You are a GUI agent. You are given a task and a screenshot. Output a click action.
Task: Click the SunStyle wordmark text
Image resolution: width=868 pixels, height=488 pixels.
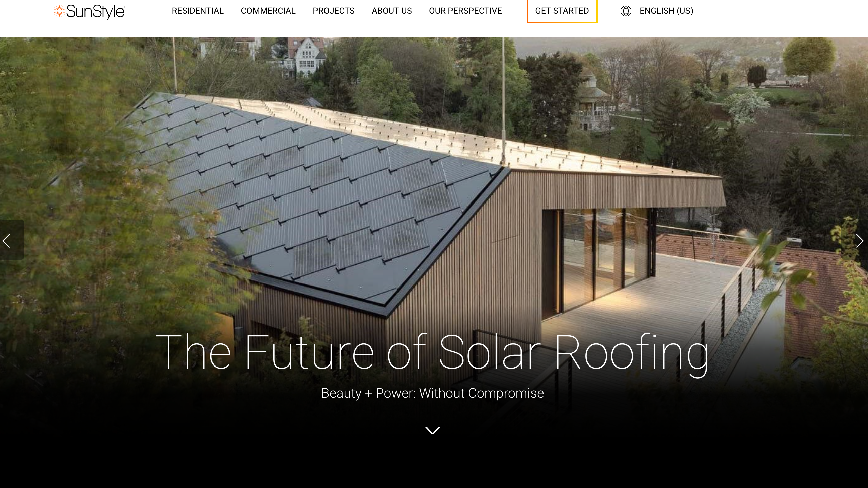[x=95, y=12]
